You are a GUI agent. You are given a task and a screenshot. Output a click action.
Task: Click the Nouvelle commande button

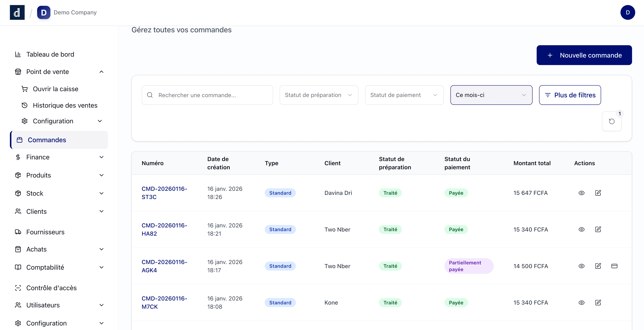coord(584,55)
